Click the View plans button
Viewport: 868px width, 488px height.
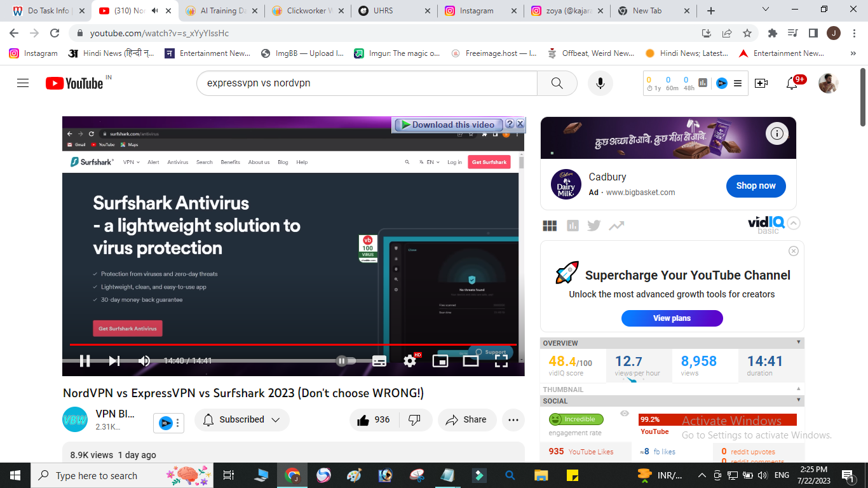click(672, 318)
